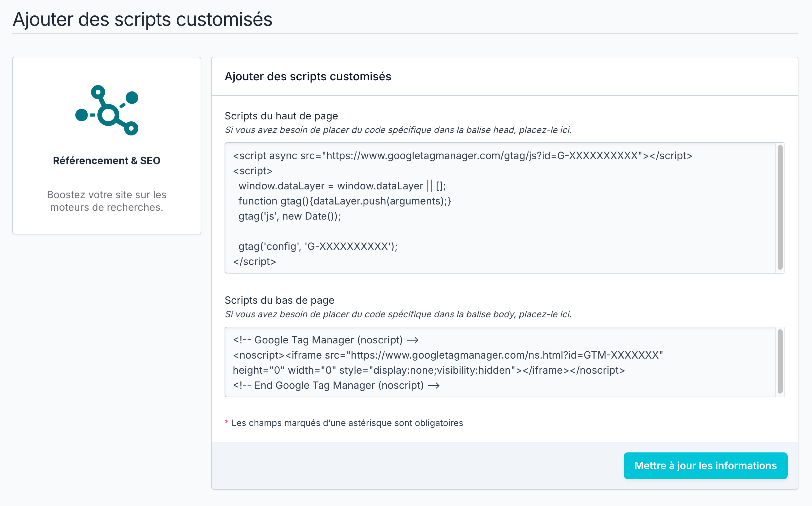Click the top-left node of the network icon

tap(98, 92)
